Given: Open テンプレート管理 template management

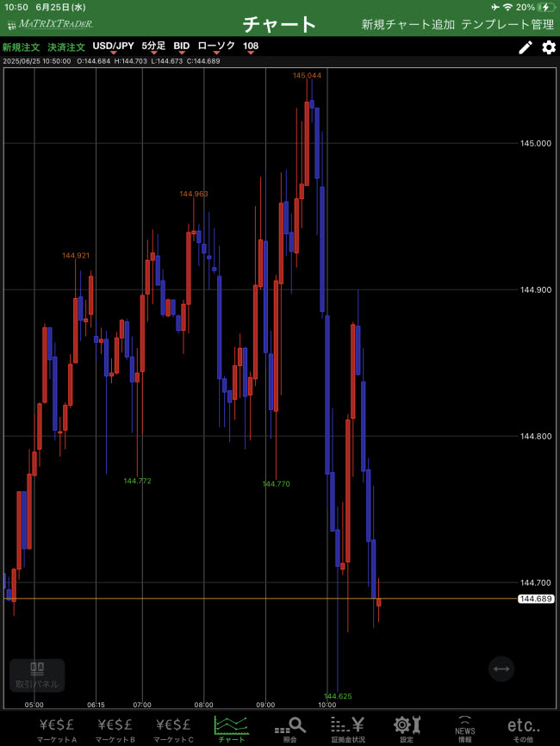Looking at the screenshot, I should (507, 24).
